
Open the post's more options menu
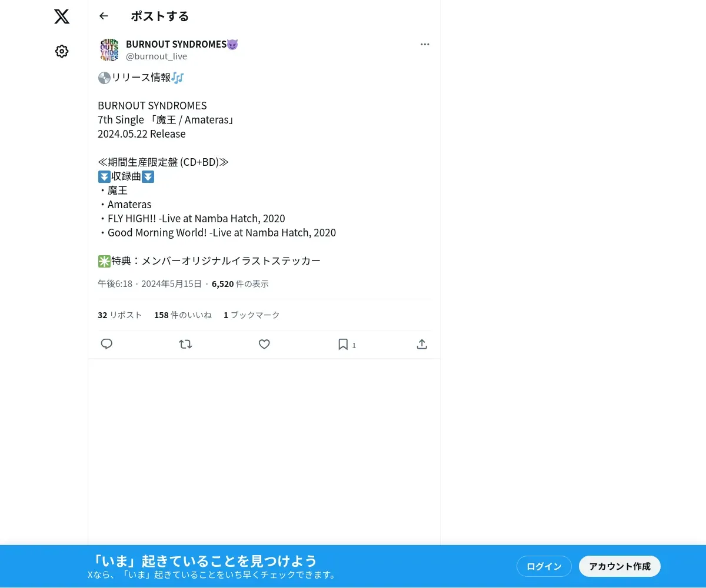pos(425,44)
